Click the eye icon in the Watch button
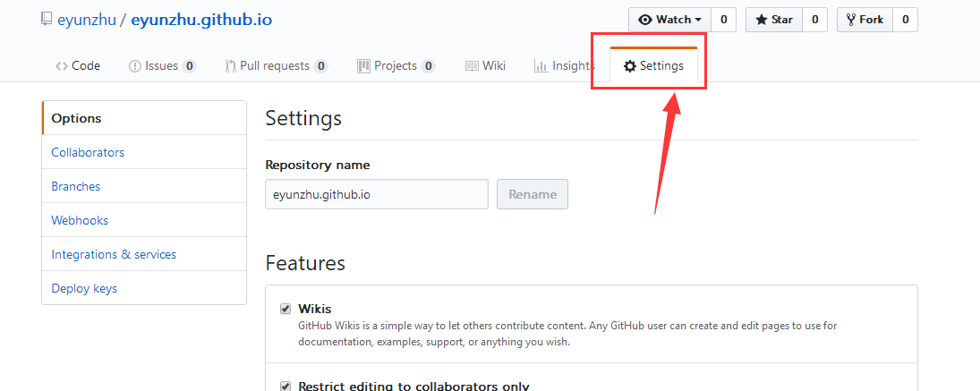This screenshot has height=391, width=980. (x=645, y=20)
